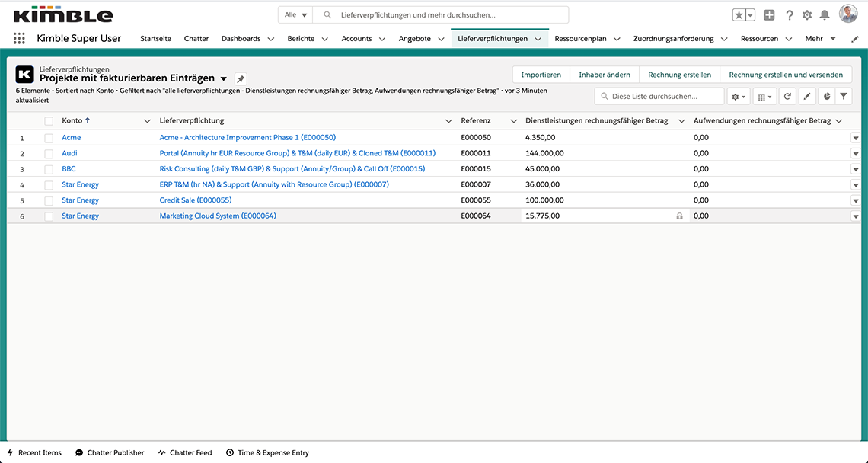This screenshot has height=463, width=868.
Task: Expand the Accounts tab menu chevron
Action: 382,39
